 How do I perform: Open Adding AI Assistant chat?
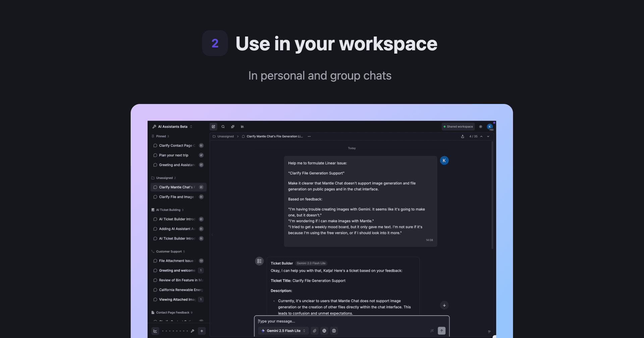coord(178,229)
